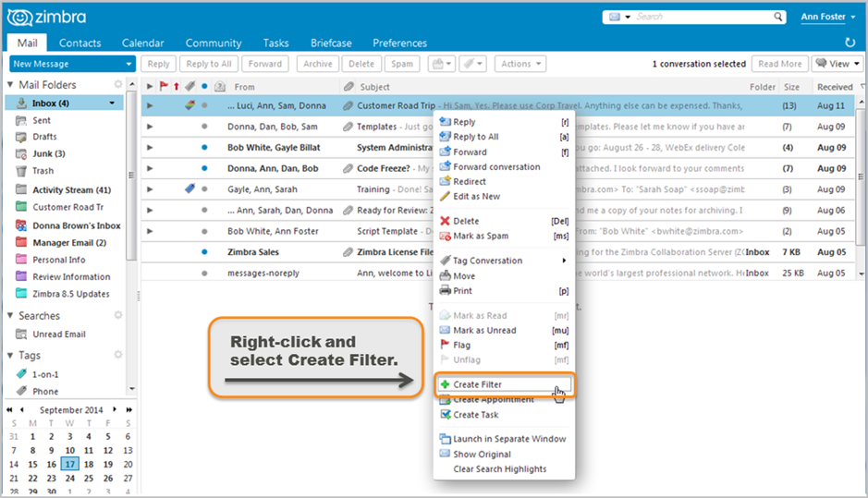Image resolution: width=868 pixels, height=498 pixels.
Task: Open the Inbox folder dropdown arrow
Action: [x=112, y=103]
